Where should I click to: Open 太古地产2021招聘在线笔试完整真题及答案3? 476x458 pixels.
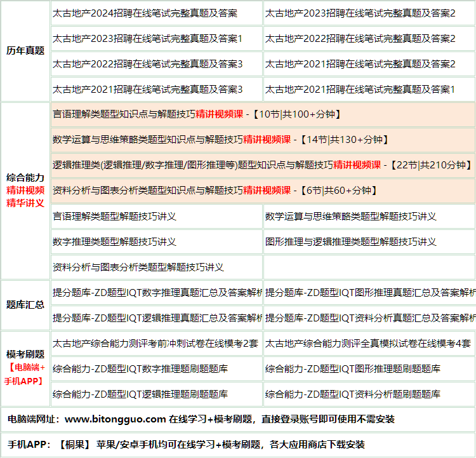click(x=147, y=90)
